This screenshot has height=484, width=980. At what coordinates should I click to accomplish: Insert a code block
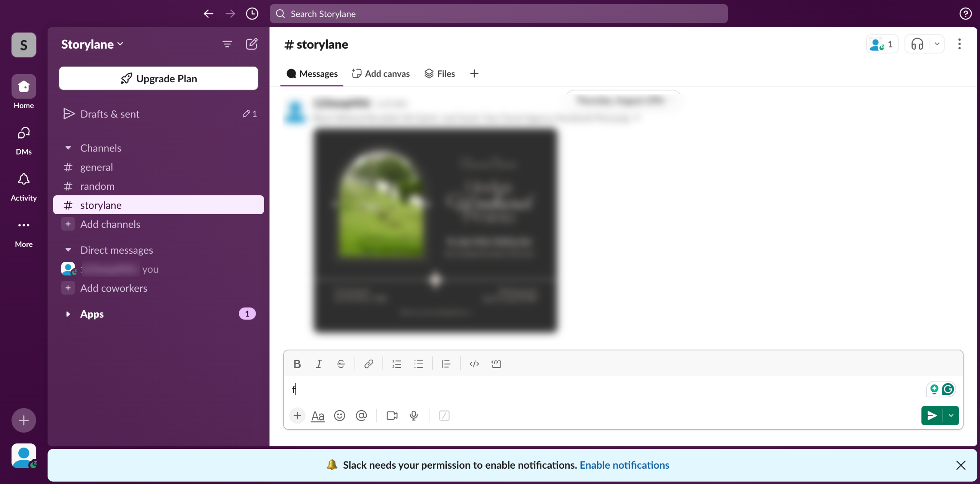(x=496, y=364)
